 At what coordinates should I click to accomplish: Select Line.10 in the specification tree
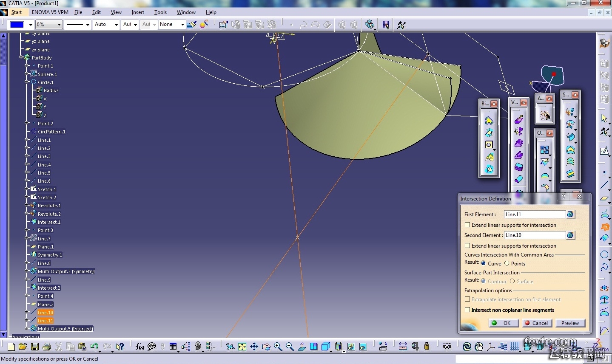[46, 313]
